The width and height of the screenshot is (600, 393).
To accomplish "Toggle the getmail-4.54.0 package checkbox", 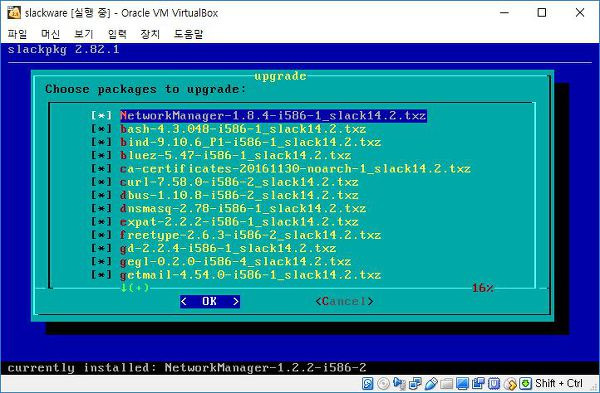I will coord(101,275).
